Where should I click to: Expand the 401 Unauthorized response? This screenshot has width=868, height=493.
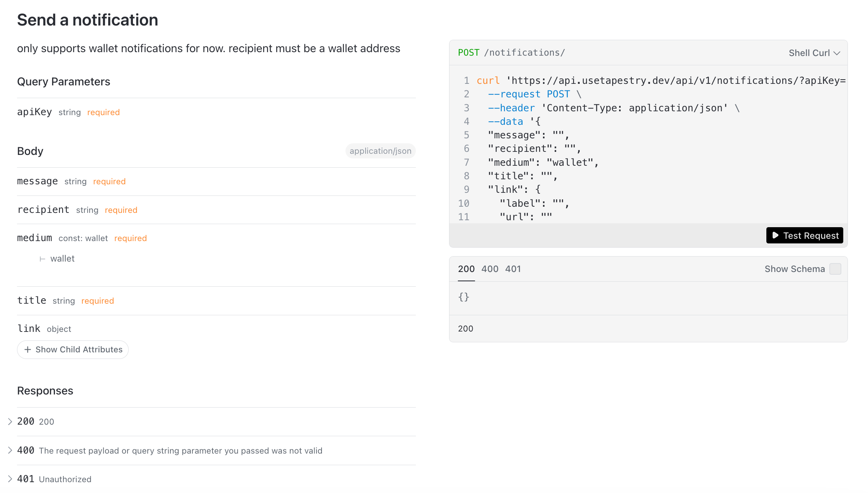pyautogui.click(x=10, y=479)
